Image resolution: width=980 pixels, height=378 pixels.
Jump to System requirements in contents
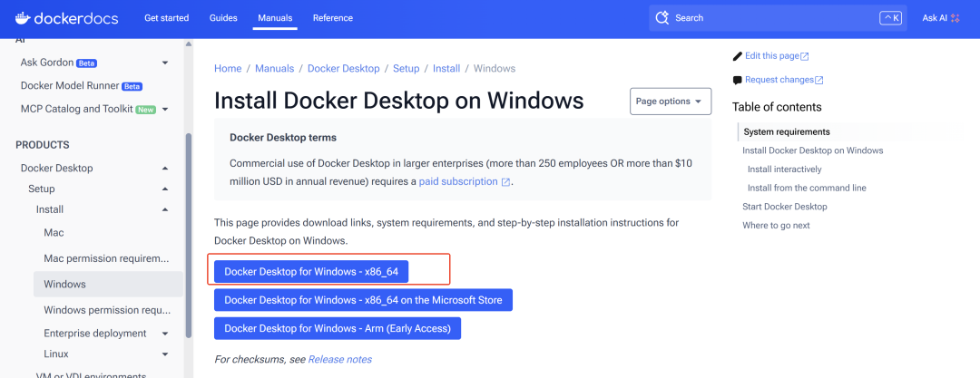click(x=787, y=131)
